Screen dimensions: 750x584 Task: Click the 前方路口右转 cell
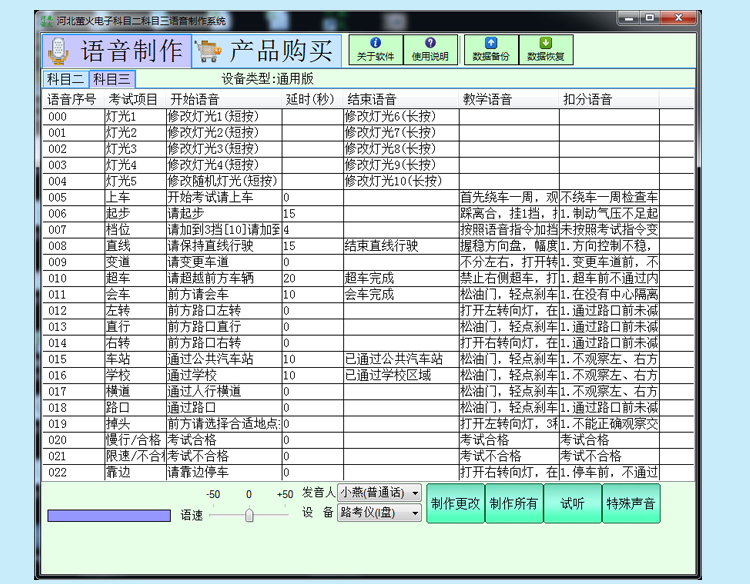tap(224, 343)
